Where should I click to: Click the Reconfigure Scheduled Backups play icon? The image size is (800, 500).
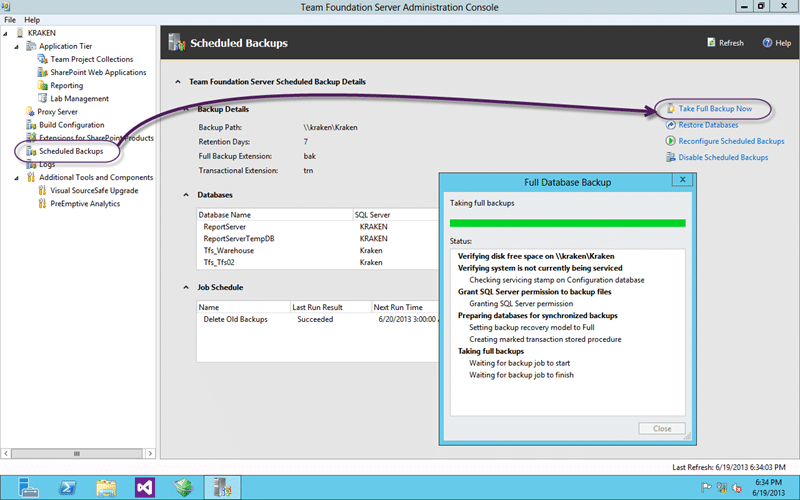(x=671, y=141)
